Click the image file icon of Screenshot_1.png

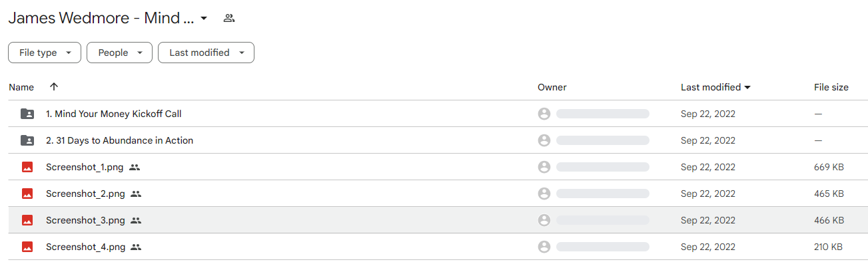27,167
